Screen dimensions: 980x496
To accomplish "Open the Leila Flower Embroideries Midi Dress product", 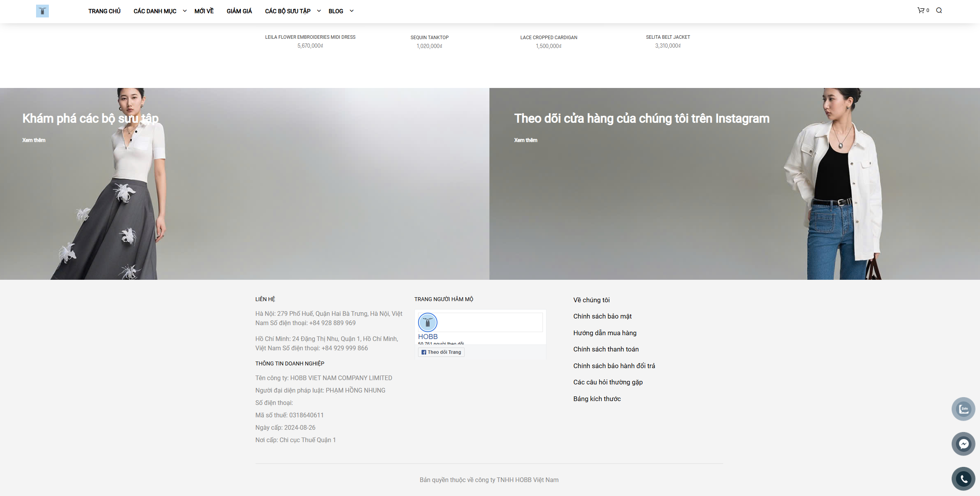I will [310, 37].
